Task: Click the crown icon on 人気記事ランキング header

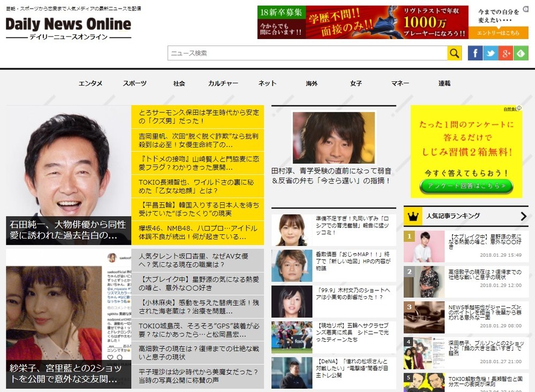Action: point(412,215)
